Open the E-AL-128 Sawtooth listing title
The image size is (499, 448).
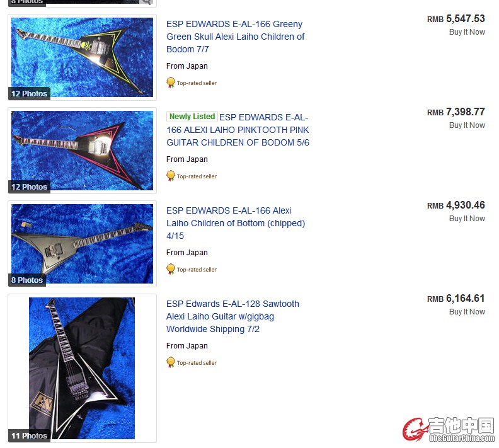pyautogui.click(x=232, y=316)
